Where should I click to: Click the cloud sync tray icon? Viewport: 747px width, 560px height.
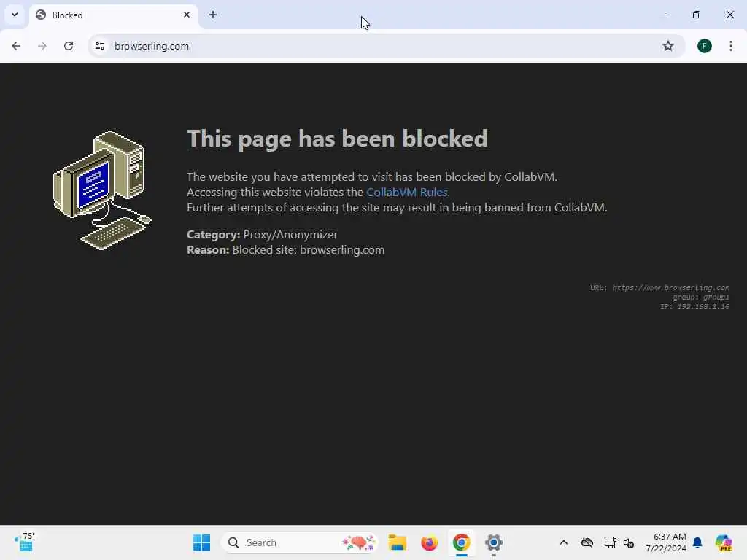point(587,542)
